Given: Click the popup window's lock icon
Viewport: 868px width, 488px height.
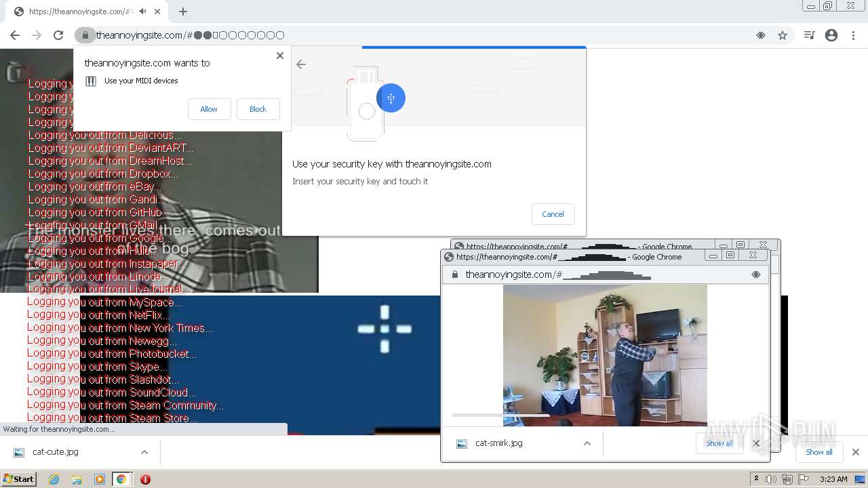Looking at the screenshot, I should point(455,274).
